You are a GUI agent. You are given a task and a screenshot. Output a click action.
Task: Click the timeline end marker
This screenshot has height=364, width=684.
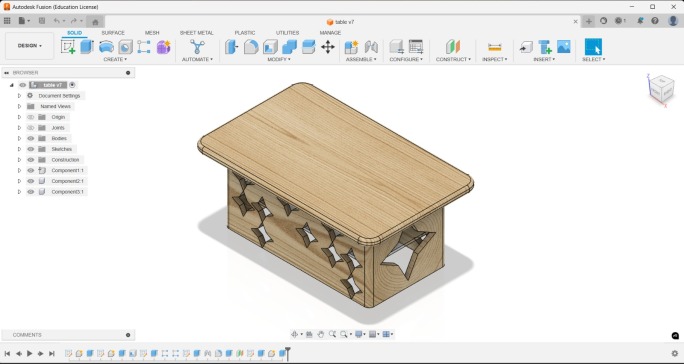287,353
